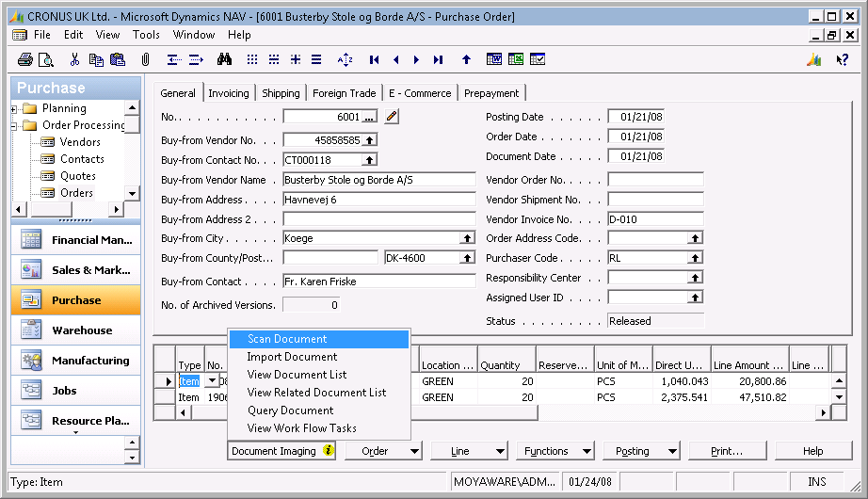The image size is (868, 499).
Task: Choose Import Document menu entry
Action: (319, 357)
